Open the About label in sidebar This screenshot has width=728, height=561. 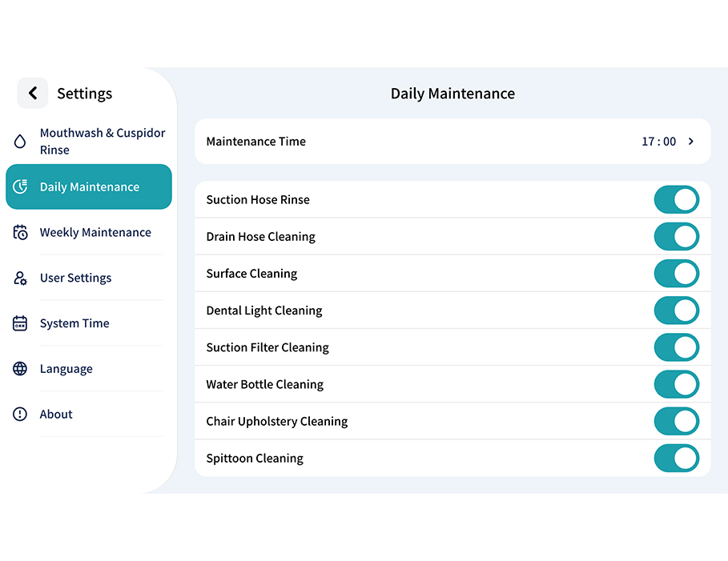(x=56, y=415)
